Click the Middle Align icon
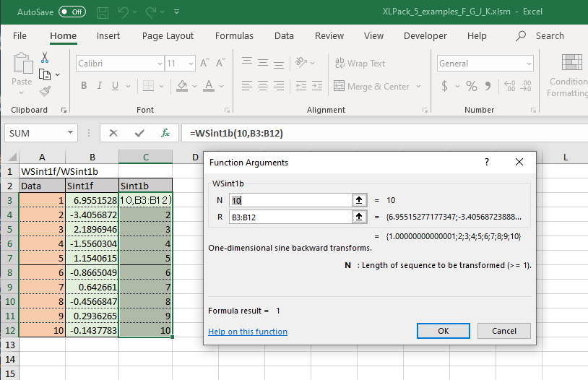The width and height of the screenshot is (588, 380). click(x=263, y=62)
